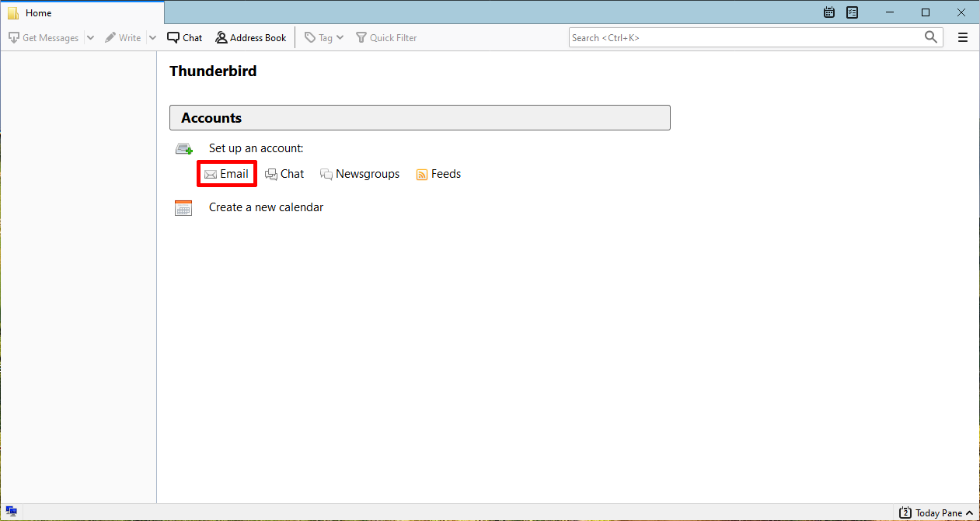Select the Home tab
The image size is (980, 521).
pyautogui.click(x=82, y=13)
